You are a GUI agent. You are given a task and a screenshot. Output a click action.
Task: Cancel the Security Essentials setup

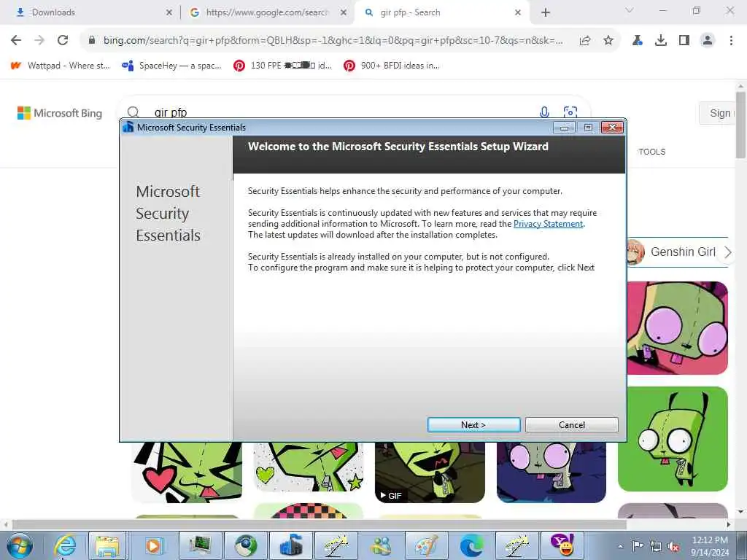point(572,425)
